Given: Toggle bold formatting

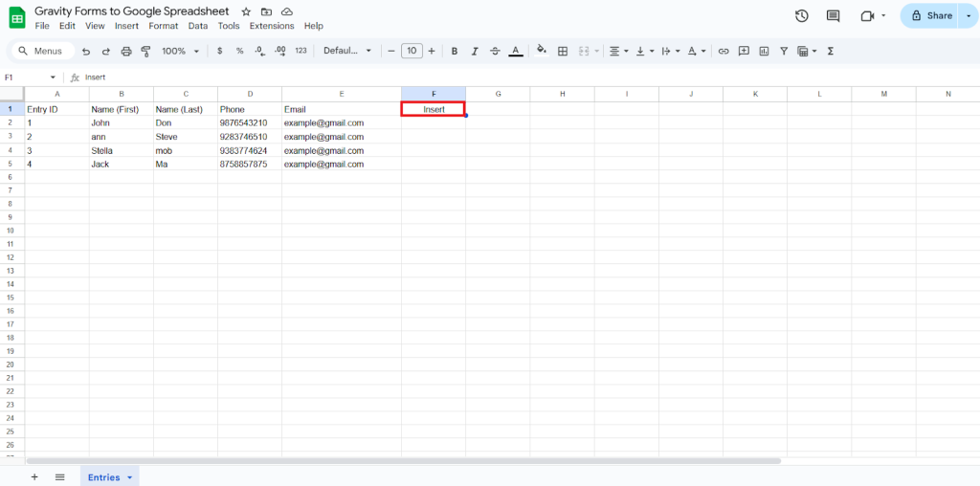Looking at the screenshot, I should [x=455, y=52].
